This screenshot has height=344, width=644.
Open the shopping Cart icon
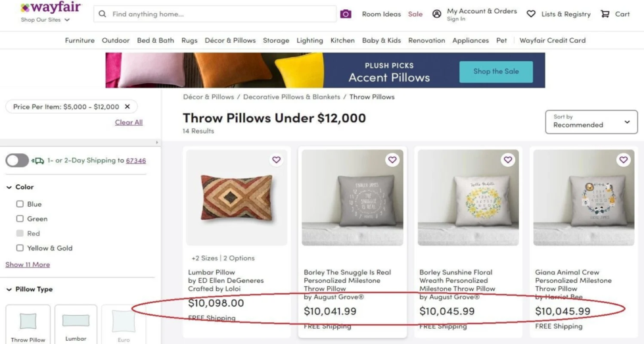point(605,14)
